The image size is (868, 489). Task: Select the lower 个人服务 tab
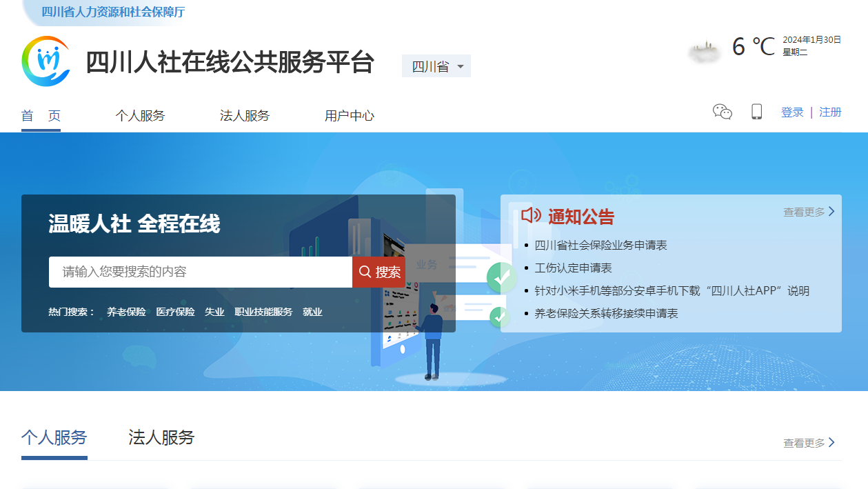(x=54, y=437)
